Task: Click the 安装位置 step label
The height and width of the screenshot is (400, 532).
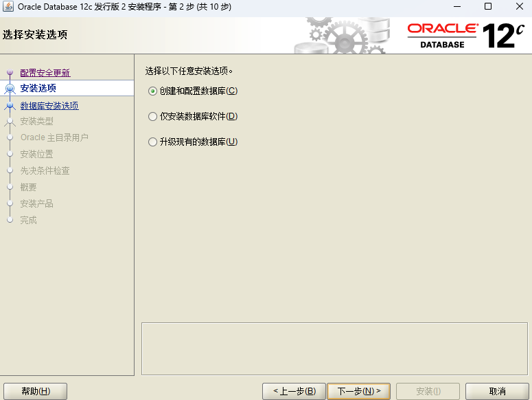Action: click(36, 154)
